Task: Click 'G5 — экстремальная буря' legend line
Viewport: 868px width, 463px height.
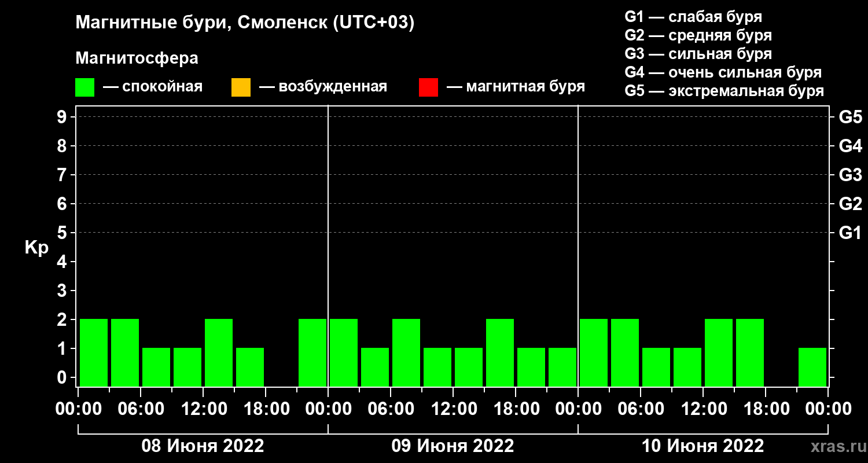Action: coord(724,91)
